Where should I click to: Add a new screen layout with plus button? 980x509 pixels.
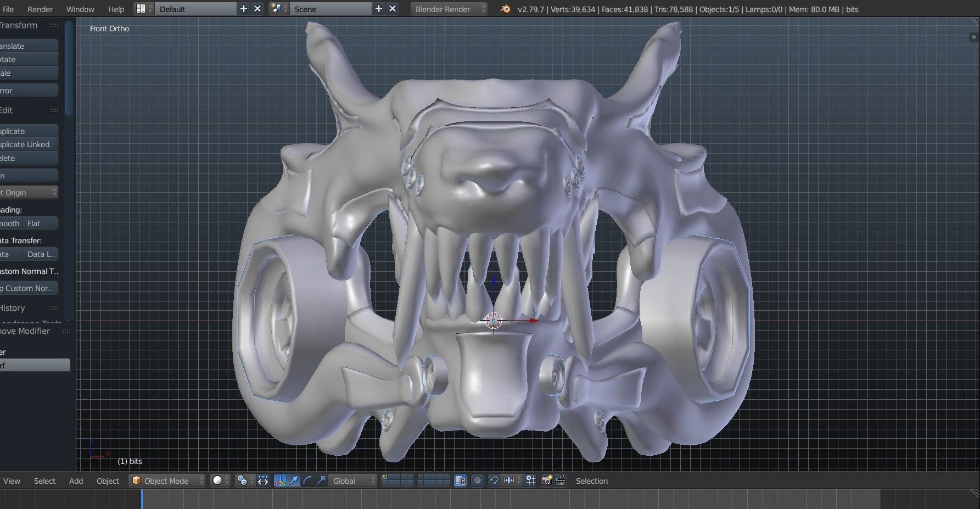pos(244,9)
